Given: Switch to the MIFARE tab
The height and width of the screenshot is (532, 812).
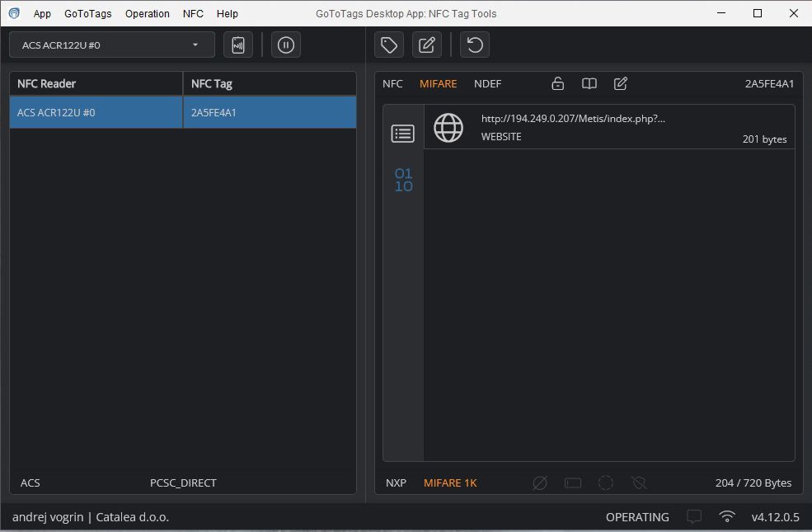Looking at the screenshot, I should (438, 83).
